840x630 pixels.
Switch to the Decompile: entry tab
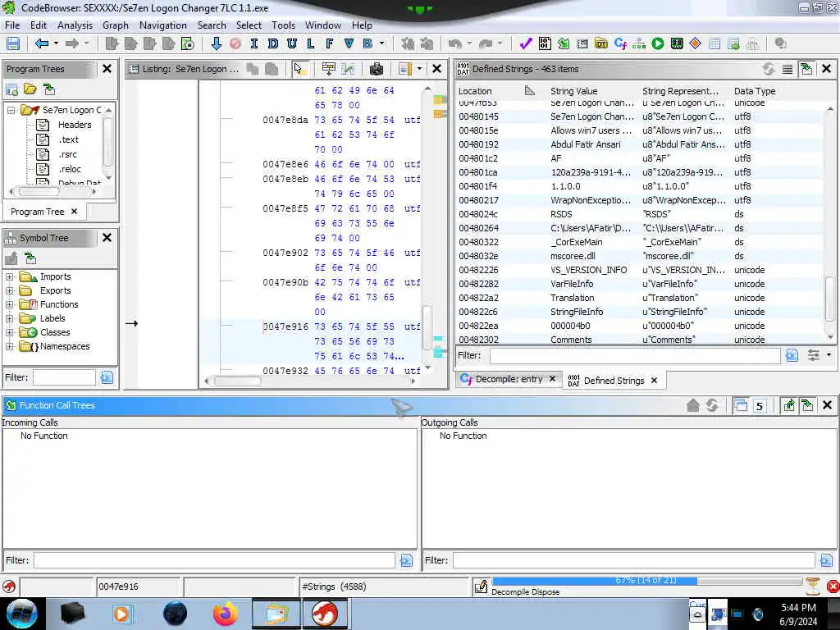tap(509, 379)
